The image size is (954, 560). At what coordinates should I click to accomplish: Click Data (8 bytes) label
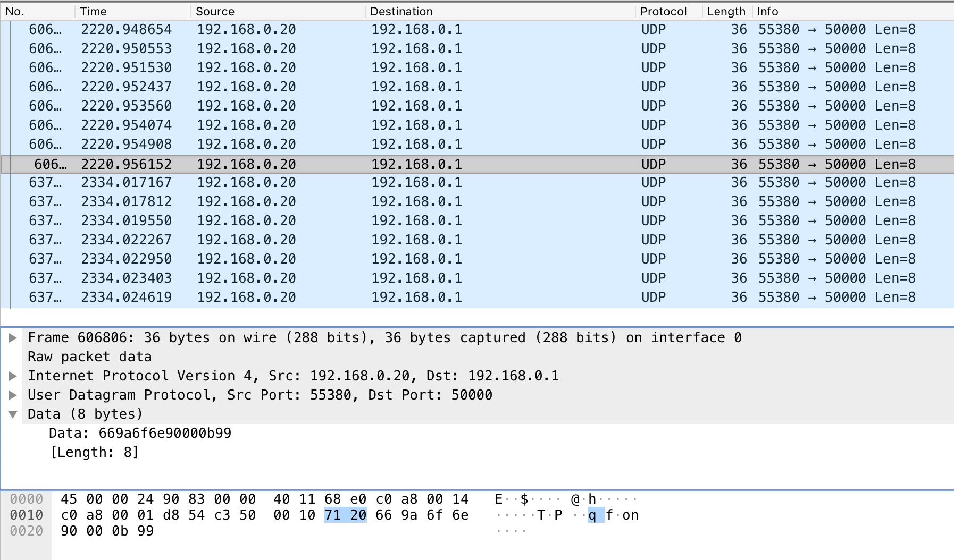coord(85,414)
